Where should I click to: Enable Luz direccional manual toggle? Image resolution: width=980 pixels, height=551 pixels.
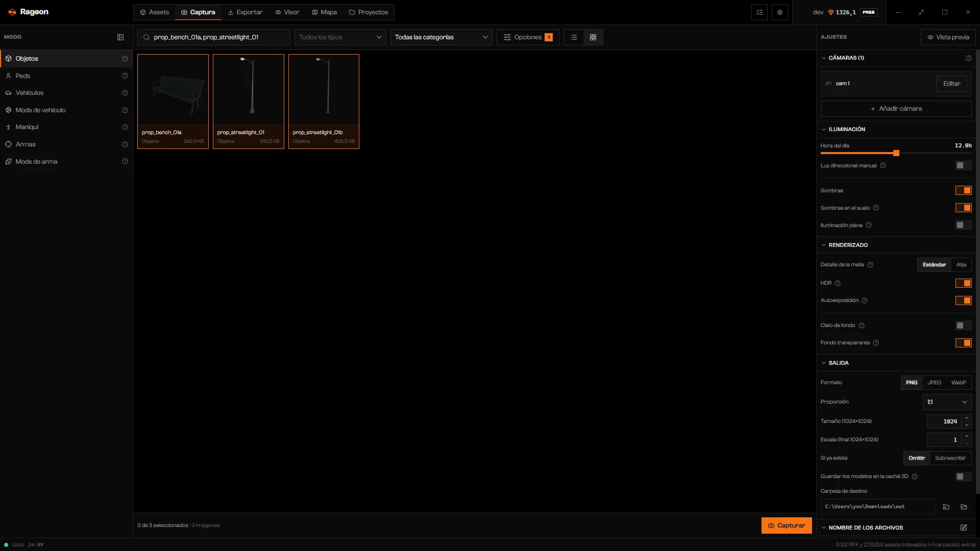[964, 166]
